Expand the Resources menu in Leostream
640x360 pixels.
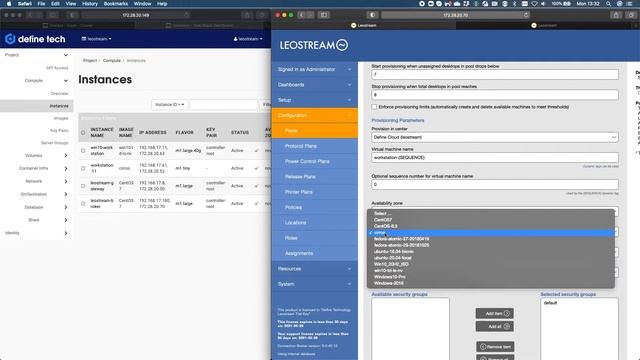[x=314, y=269]
